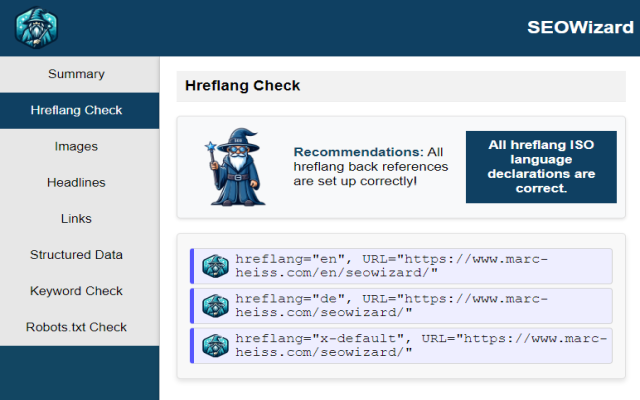Select the Robots.txt Check tab
640x400 pixels.
click(x=76, y=327)
